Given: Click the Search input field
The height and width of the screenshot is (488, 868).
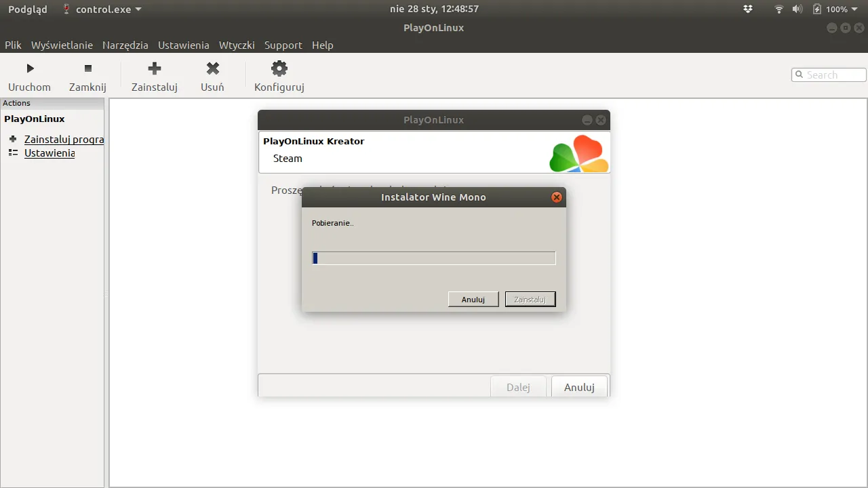Looking at the screenshot, I should [829, 75].
